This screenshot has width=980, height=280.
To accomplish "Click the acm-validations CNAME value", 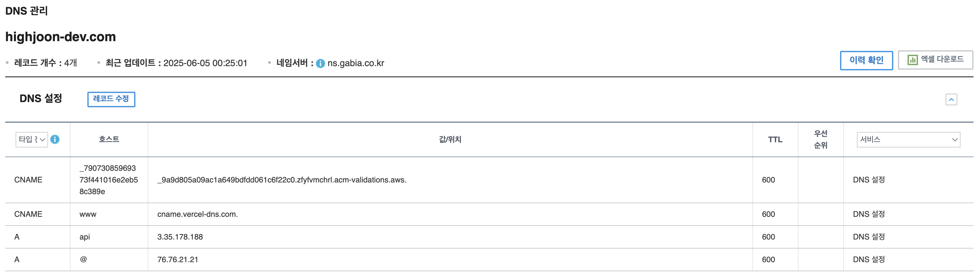I will click(x=282, y=180).
